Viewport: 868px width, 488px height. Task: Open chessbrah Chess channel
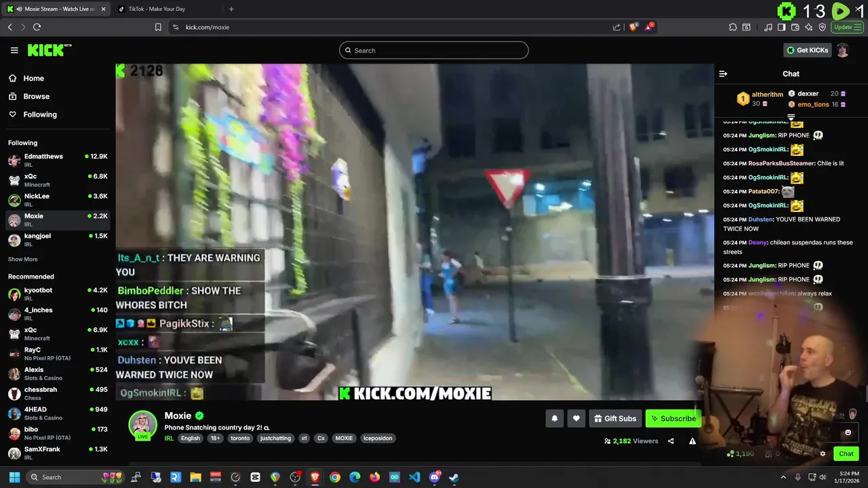(x=58, y=393)
